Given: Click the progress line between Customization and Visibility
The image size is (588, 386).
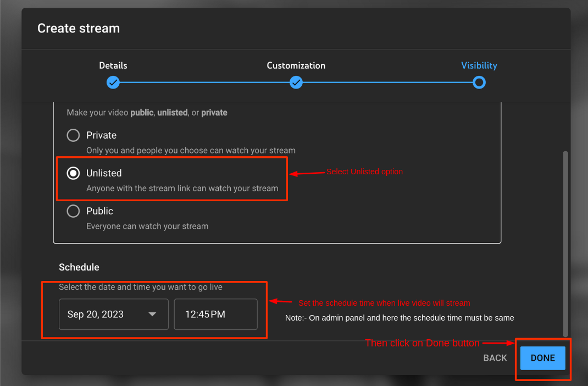Looking at the screenshot, I should pyautogui.click(x=387, y=83).
